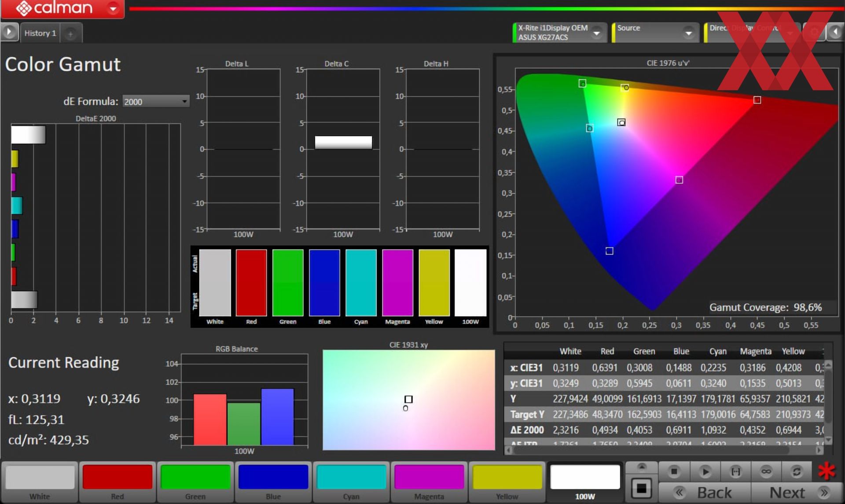Open the dE Formula 2000 combo box
This screenshot has width=845, height=504.
pyautogui.click(x=156, y=102)
